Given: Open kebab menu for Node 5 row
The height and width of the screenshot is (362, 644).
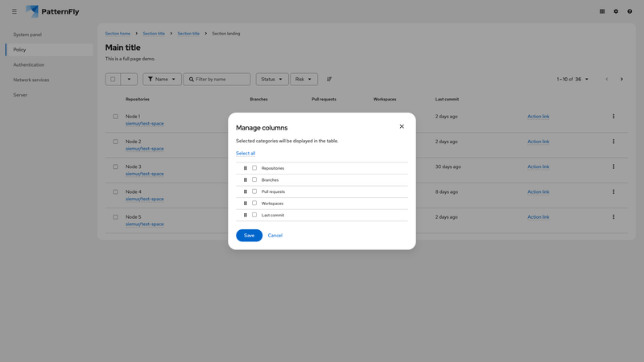Looking at the screenshot, I should (613, 216).
